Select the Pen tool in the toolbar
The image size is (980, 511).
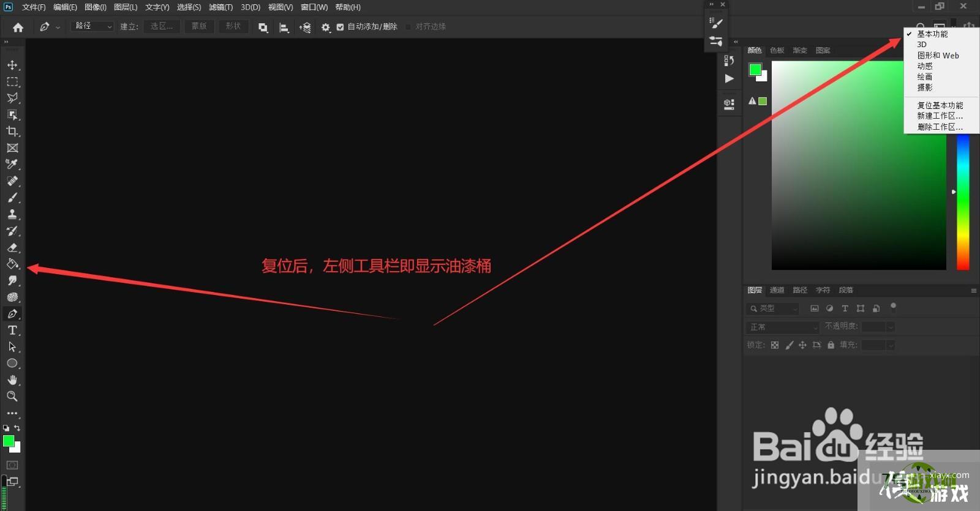tap(12, 313)
